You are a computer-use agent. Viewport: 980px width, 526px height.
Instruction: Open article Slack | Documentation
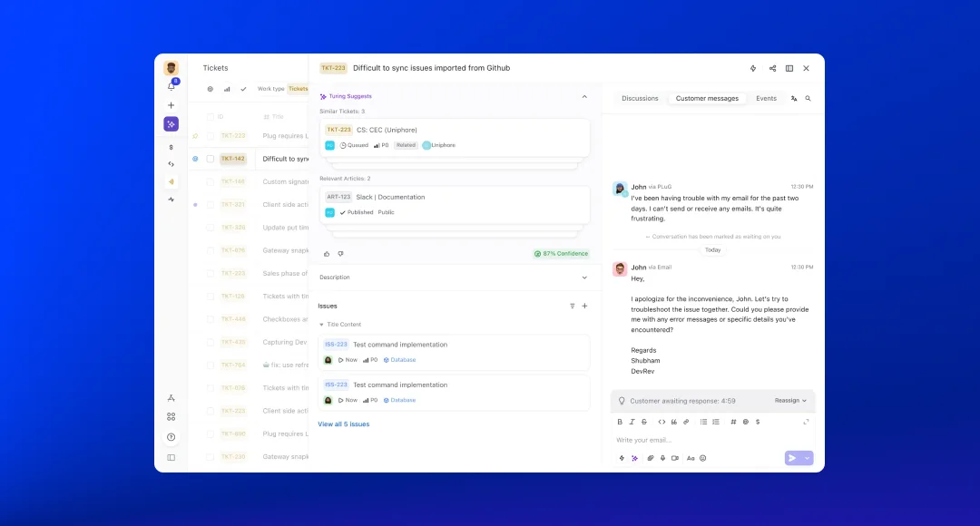[455, 204]
